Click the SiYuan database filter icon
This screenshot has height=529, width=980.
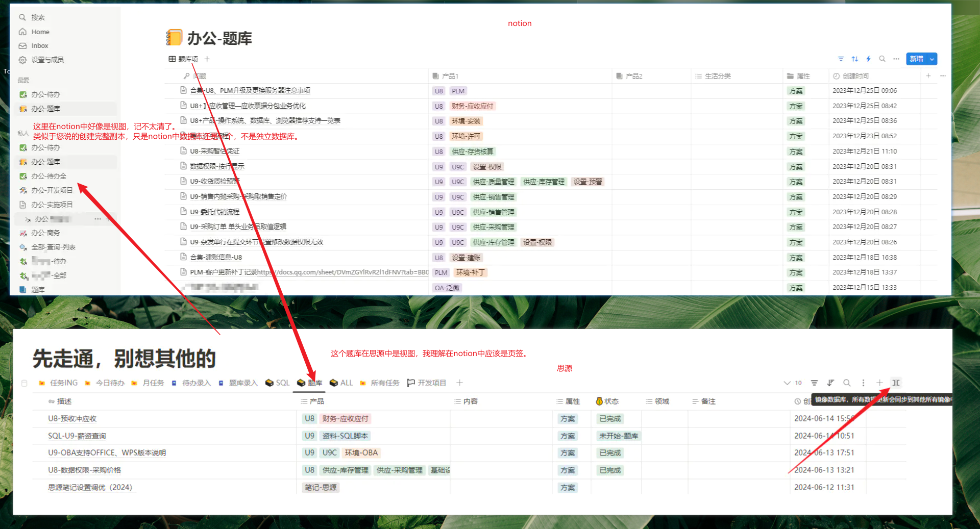[x=814, y=383]
